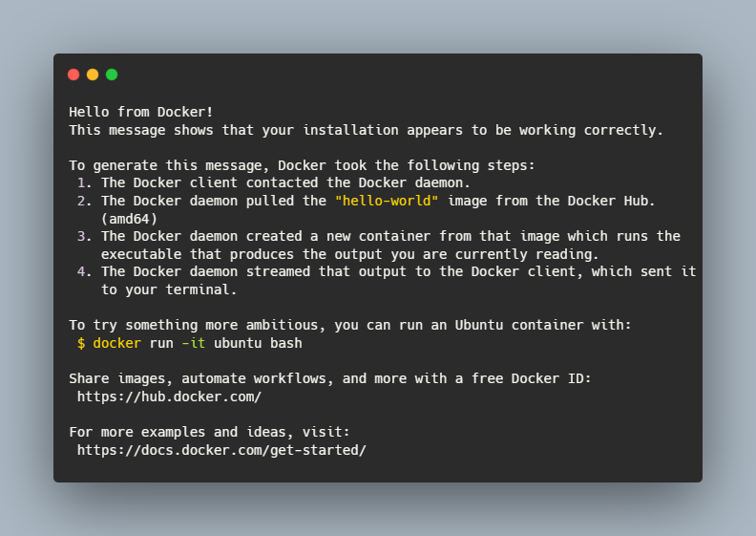Click the green maximize window button
The height and width of the screenshot is (536, 756).
pyautogui.click(x=112, y=75)
